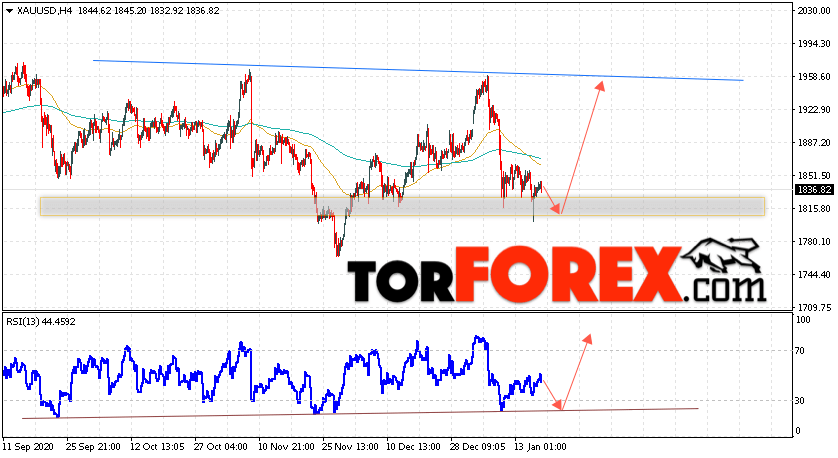Click the 1851.50 price axis label
The width and height of the screenshot is (838, 458).
point(814,176)
